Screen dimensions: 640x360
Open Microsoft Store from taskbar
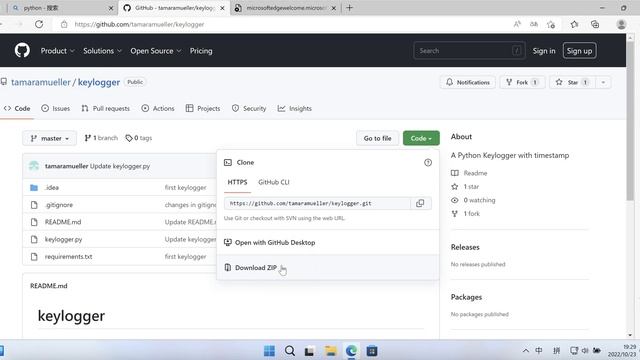tap(372, 351)
